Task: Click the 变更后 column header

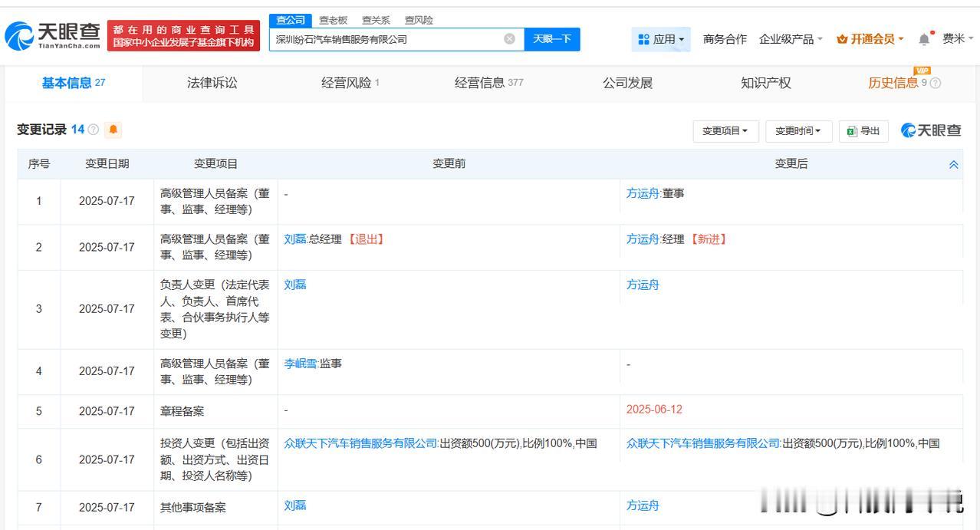Action: click(x=791, y=163)
